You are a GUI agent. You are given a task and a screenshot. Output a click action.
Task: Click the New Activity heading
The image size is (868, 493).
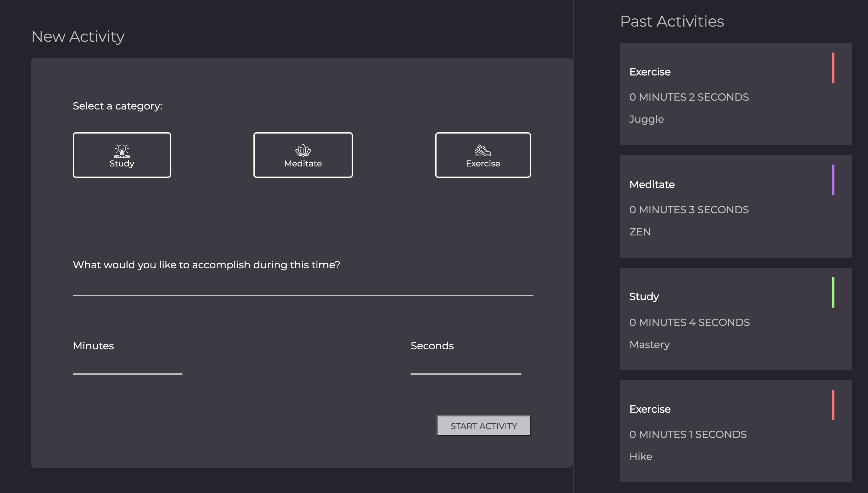(78, 37)
